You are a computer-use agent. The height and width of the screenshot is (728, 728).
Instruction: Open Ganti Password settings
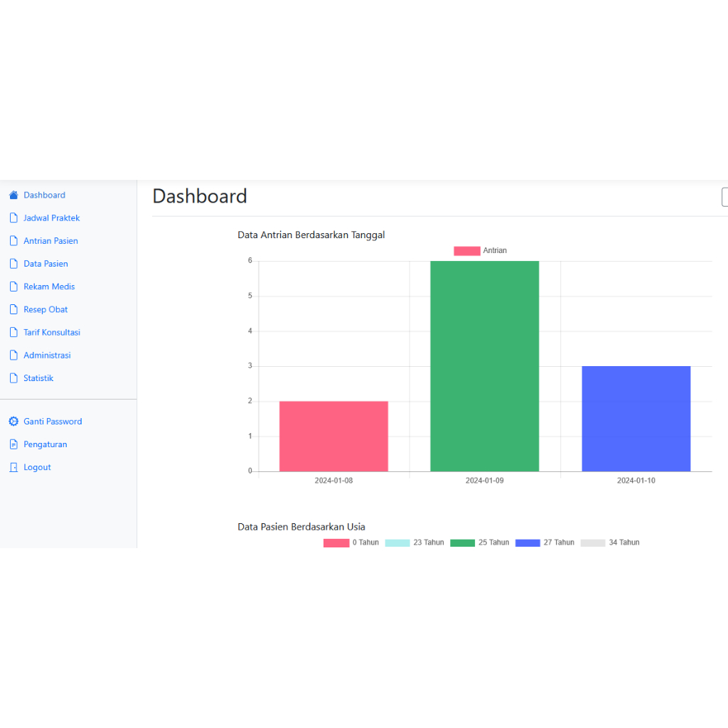[x=53, y=421]
